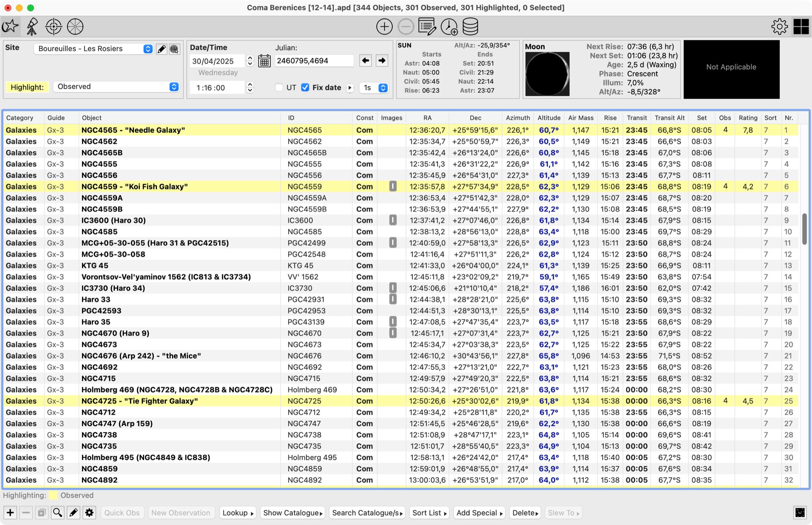
Task: Select the NGC4892 row
Action: pos(401,480)
